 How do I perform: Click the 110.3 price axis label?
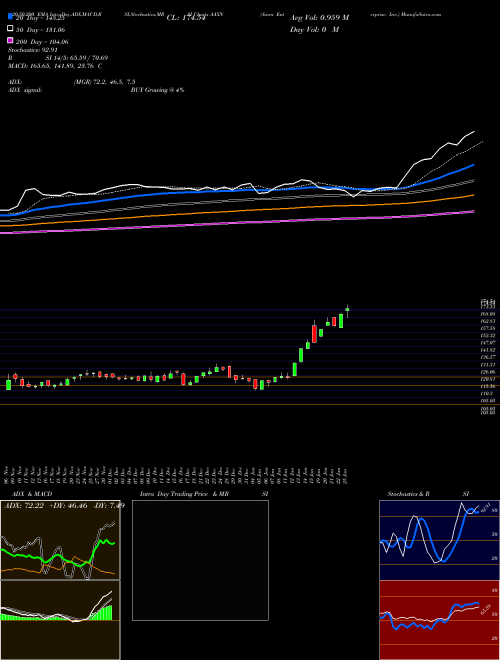487,394
